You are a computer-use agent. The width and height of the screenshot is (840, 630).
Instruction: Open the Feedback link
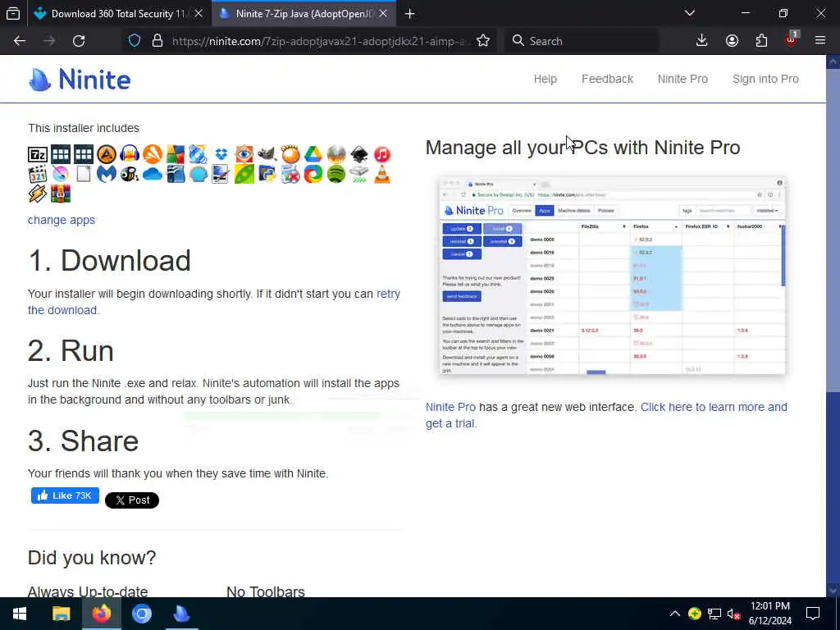click(x=608, y=79)
